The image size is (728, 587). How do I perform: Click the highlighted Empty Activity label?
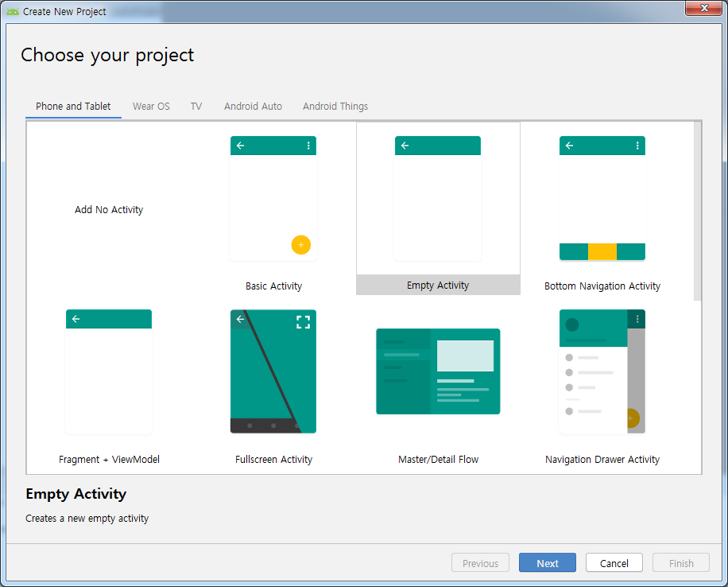(x=438, y=285)
